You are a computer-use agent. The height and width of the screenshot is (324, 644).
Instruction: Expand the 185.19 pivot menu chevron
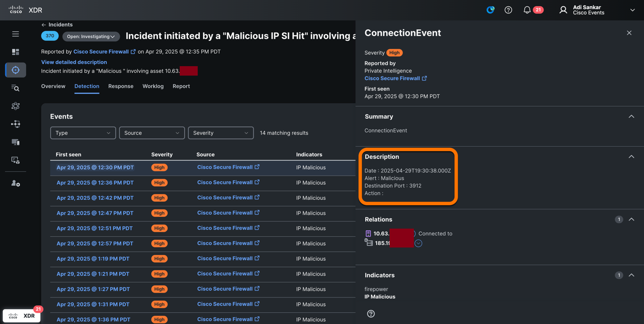click(418, 243)
